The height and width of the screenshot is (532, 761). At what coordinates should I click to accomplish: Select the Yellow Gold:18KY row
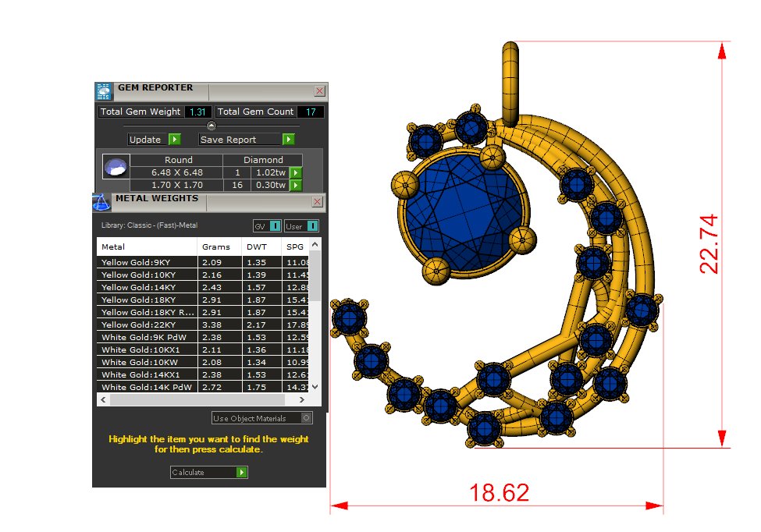203,300
